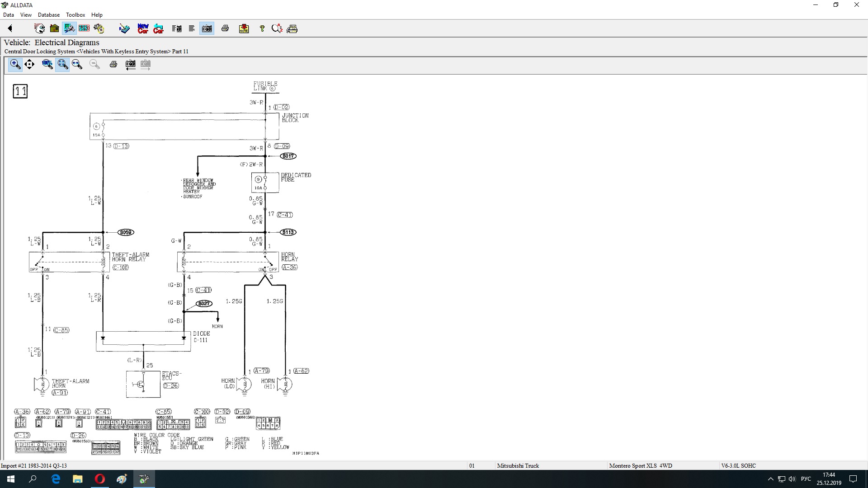Toggle the zoom in magnifier tool

[x=15, y=64]
